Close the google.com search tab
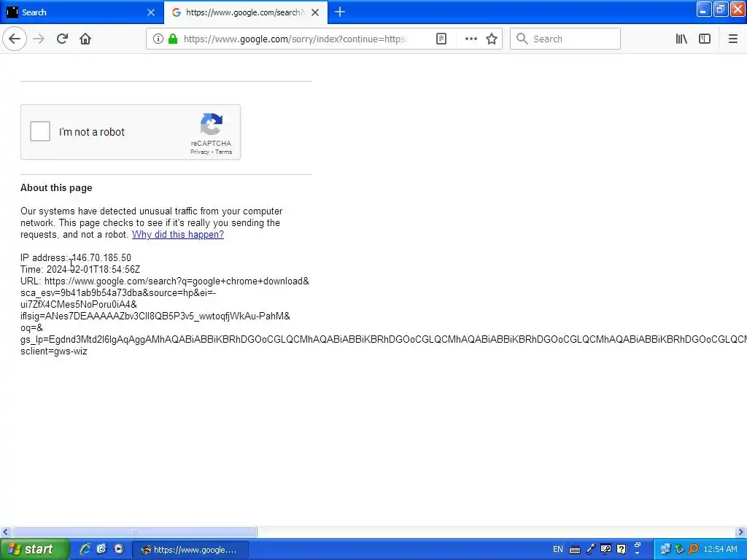Screen dimensions: 747x560 coord(315,12)
